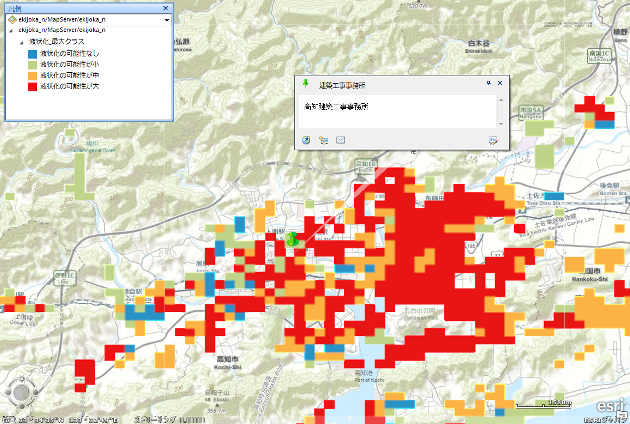Click the popup description text area
The width and height of the screenshot is (630, 424).
tap(396, 110)
